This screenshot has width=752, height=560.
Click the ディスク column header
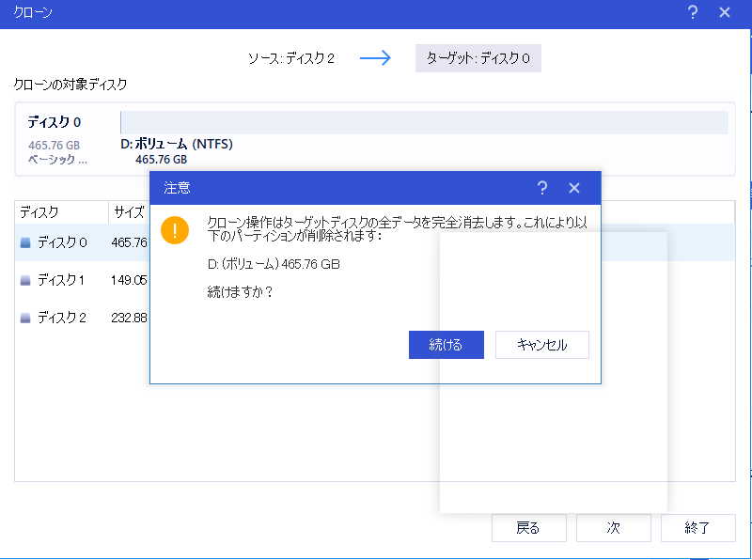[x=38, y=211]
